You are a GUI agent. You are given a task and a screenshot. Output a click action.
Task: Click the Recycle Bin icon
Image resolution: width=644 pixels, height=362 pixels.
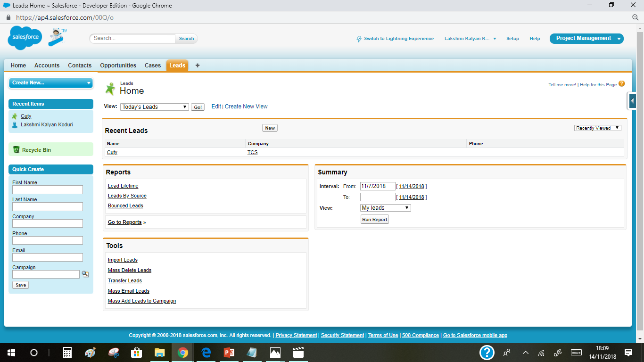click(17, 150)
